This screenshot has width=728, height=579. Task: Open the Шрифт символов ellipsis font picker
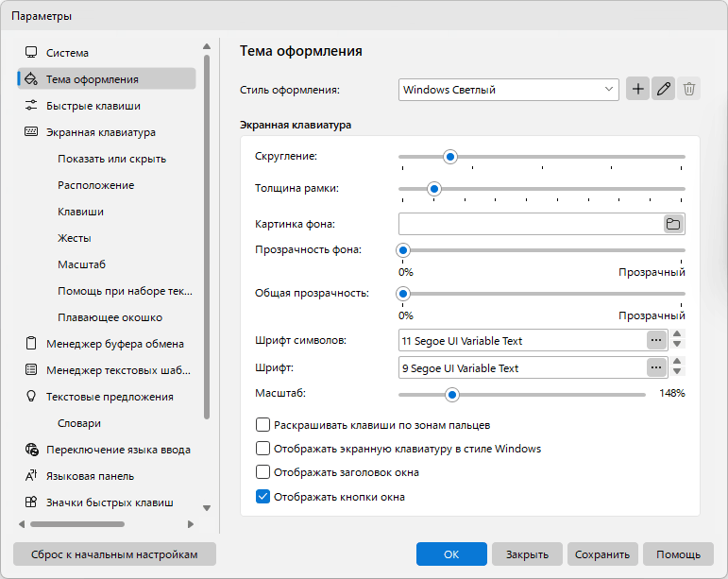point(656,340)
